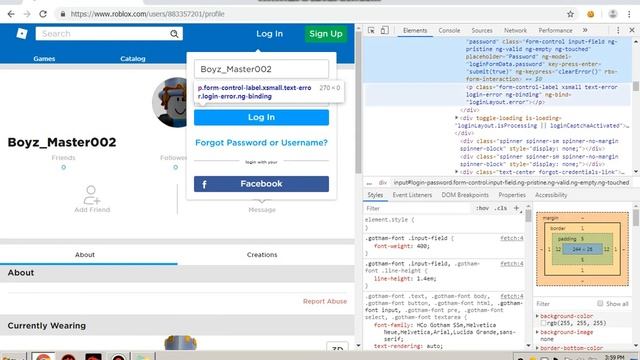Click the white rgb(255,255,255) color swatch

pyautogui.click(x=543, y=323)
